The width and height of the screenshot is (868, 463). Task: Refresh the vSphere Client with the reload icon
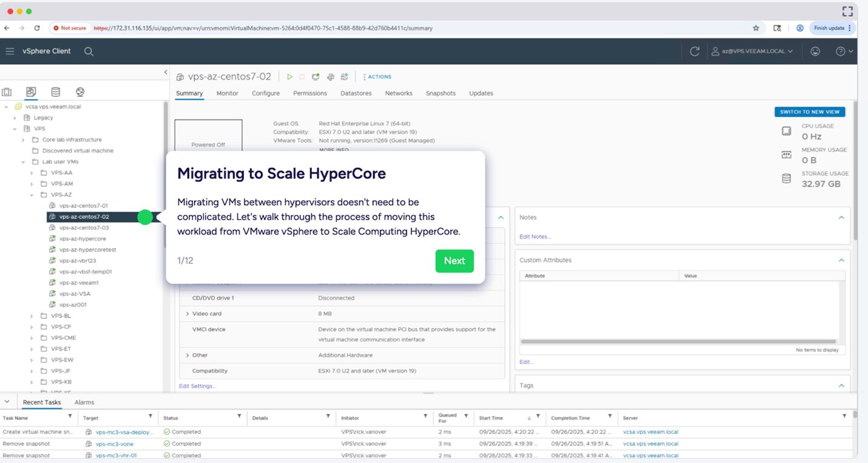694,52
